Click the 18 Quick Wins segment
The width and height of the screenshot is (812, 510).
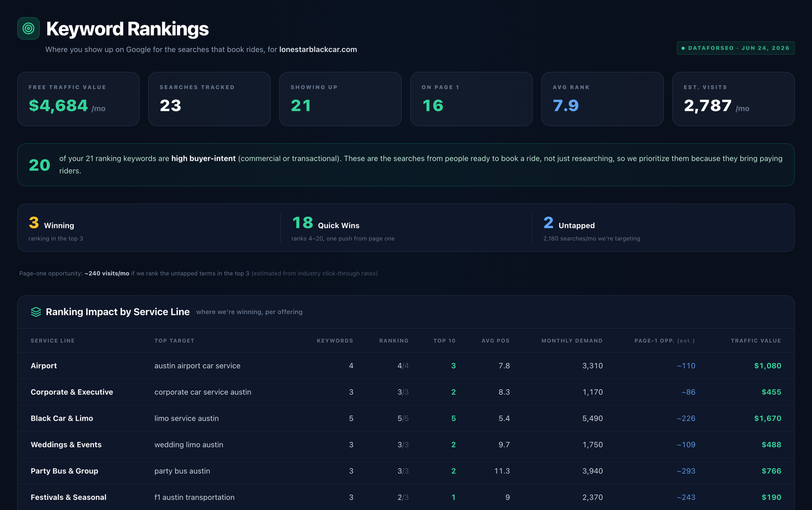tap(406, 228)
